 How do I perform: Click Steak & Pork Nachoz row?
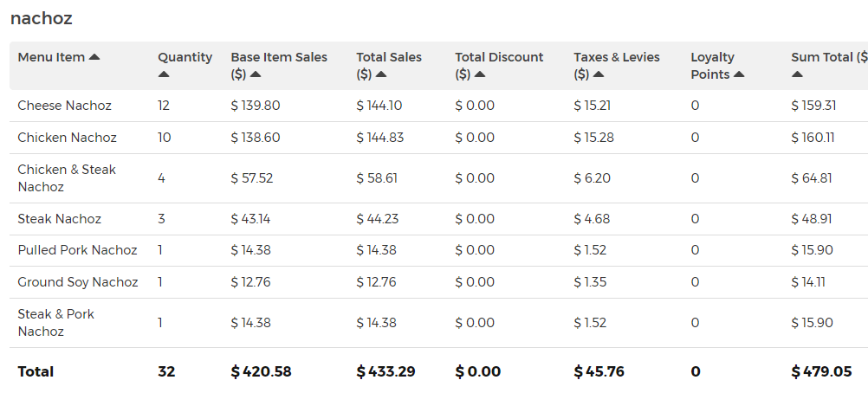point(438,323)
